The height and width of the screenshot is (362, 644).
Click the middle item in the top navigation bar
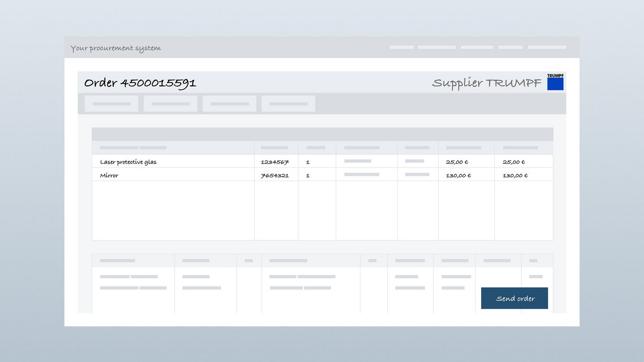coord(476,47)
